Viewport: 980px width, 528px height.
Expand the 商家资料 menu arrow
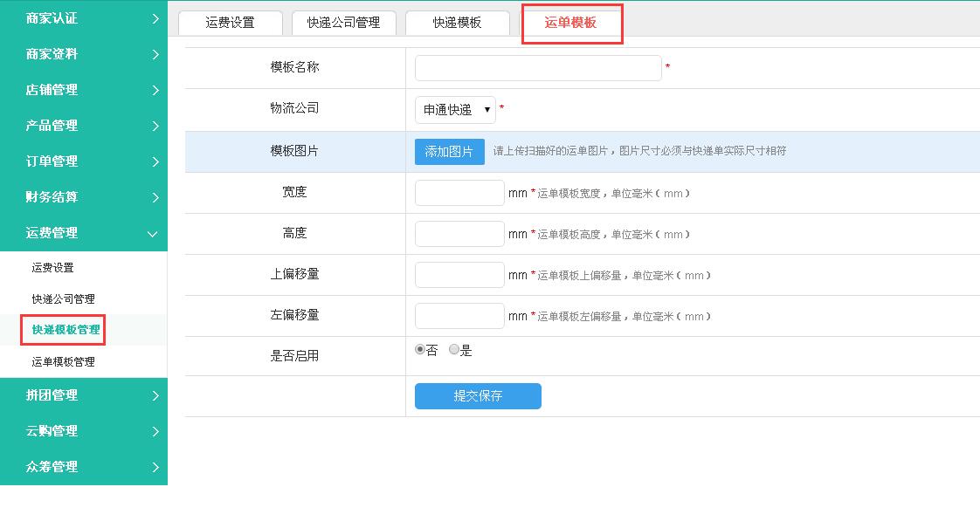[x=155, y=54]
